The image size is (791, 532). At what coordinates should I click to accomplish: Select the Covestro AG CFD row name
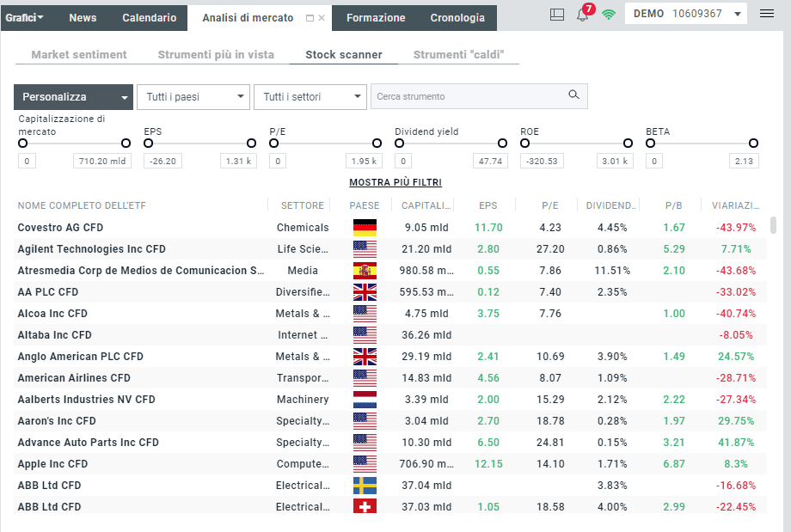point(60,228)
